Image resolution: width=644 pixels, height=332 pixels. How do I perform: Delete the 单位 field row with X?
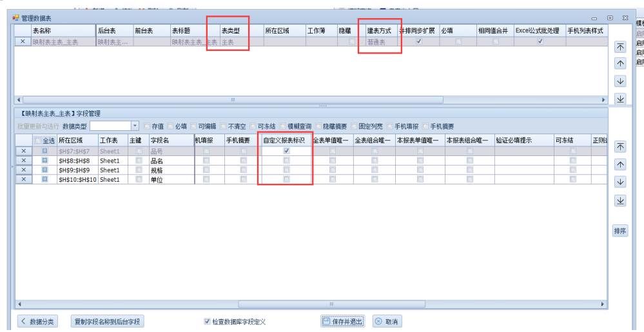coord(23,179)
